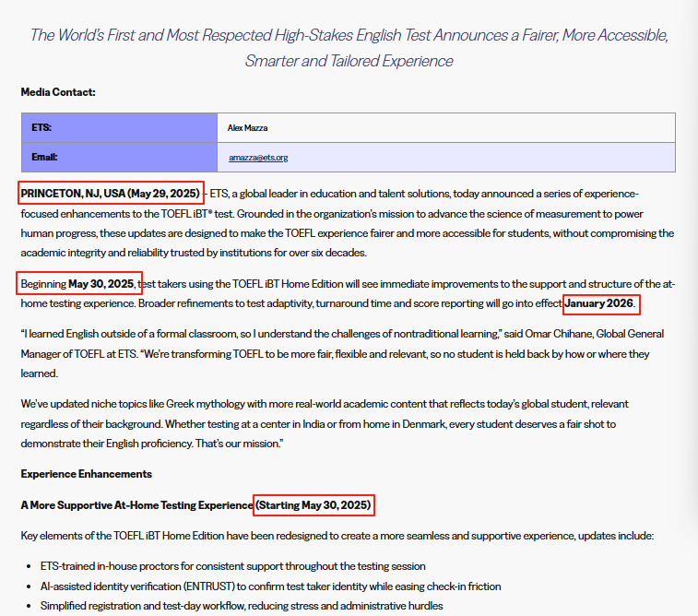Click the bullet about AI-assisted identity verification
This screenshot has height=616, width=698.
pyautogui.click(x=271, y=586)
